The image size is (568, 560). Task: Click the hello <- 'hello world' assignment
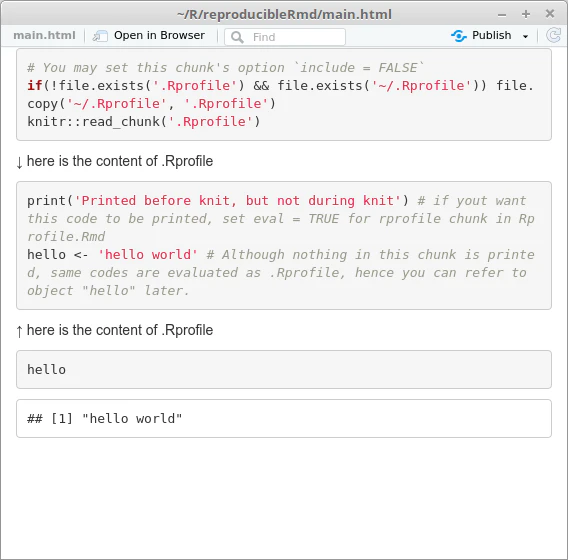(x=112, y=254)
